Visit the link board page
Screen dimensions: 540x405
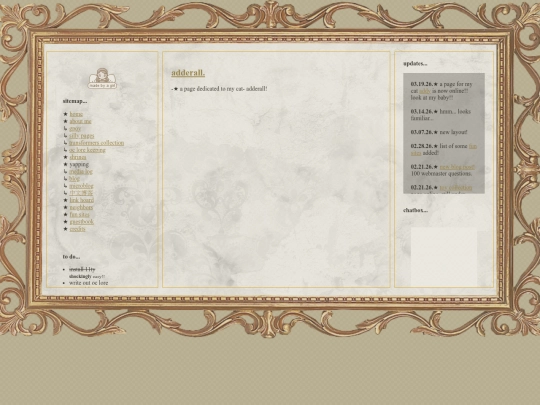[x=82, y=200]
